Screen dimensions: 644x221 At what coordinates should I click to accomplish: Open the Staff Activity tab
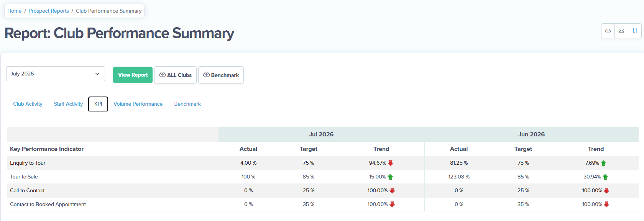coord(68,104)
